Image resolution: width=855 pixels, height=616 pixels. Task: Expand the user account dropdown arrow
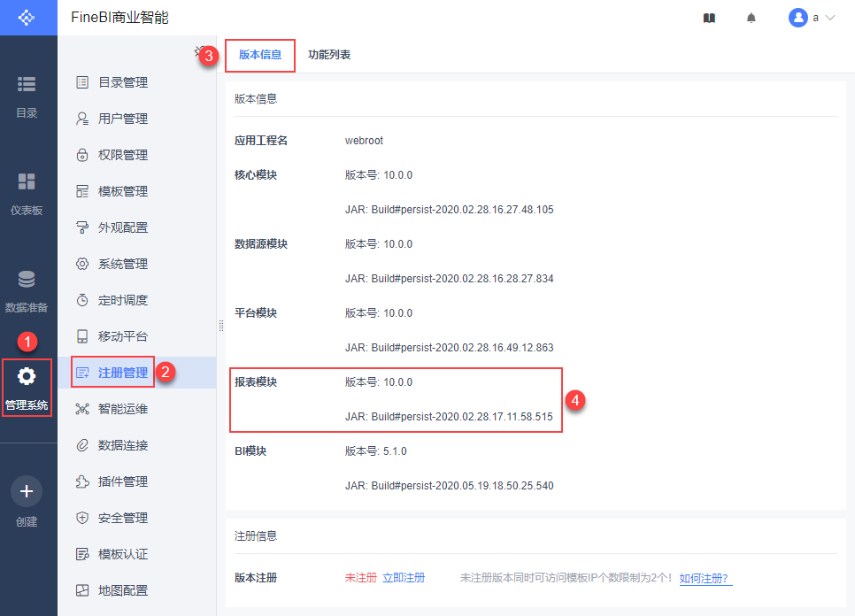click(x=830, y=18)
